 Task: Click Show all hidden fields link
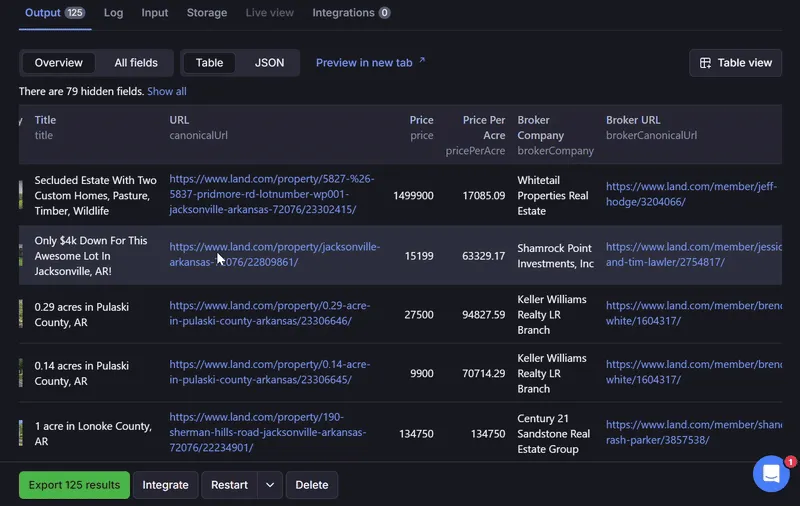(x=167, y=91)
